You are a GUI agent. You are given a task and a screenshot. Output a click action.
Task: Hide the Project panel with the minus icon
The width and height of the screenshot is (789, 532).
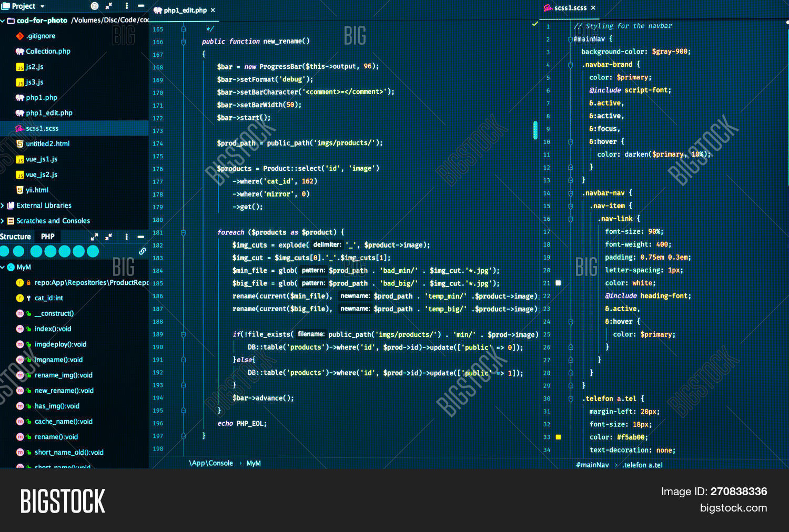(141, 6)
